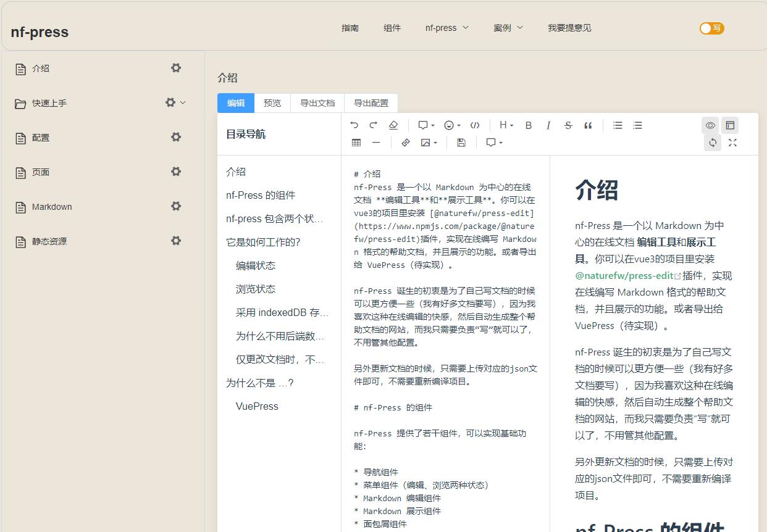Apply bold formatting with the B button

pyautogui.click(x=528, y=125)
